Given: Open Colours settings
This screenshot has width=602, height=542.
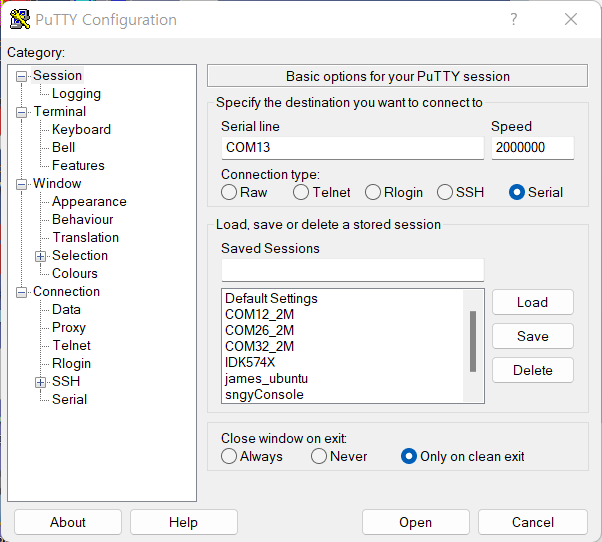Looking at the screenshot, I should click(75, 274).
